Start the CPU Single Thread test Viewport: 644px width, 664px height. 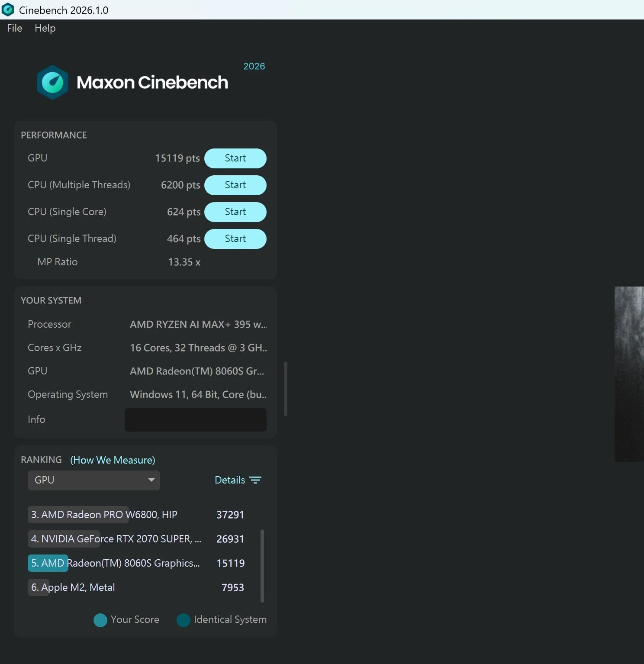tap(235, 239)
